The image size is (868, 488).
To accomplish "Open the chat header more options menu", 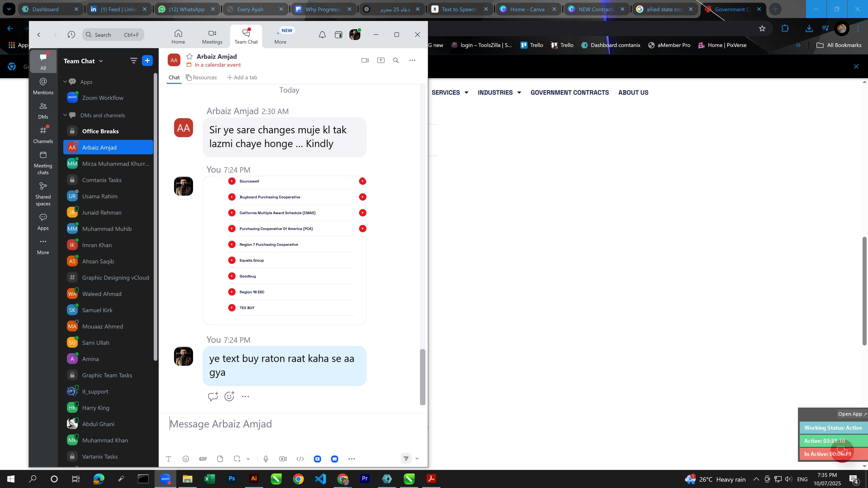I will pyautogui.click(x=412, y=60).
